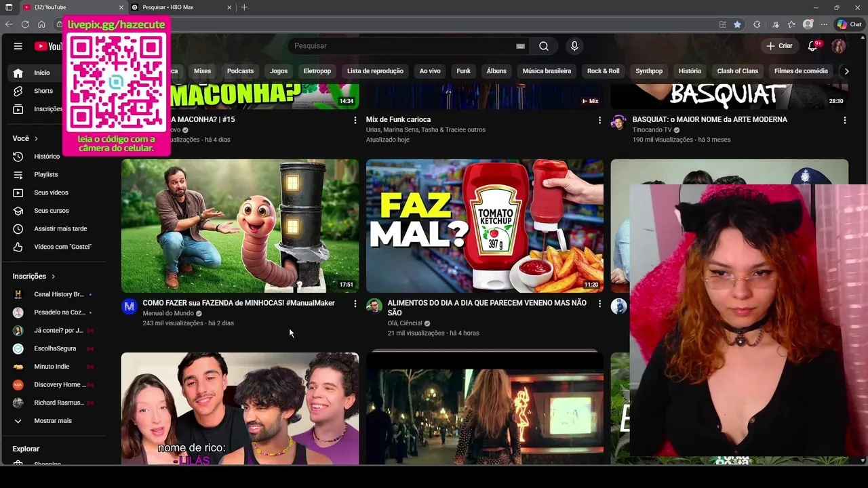This screenshot has height=488, width=868.
Task: Show more filter chips with right arrow
Action: point(846,71)
